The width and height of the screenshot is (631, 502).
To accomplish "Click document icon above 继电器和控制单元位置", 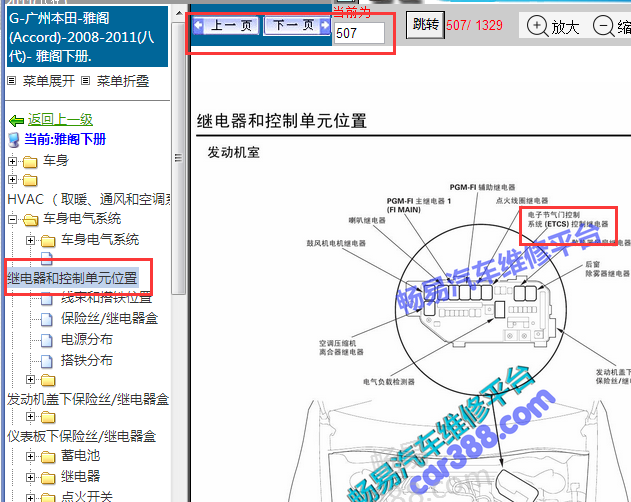I will 47,258.
